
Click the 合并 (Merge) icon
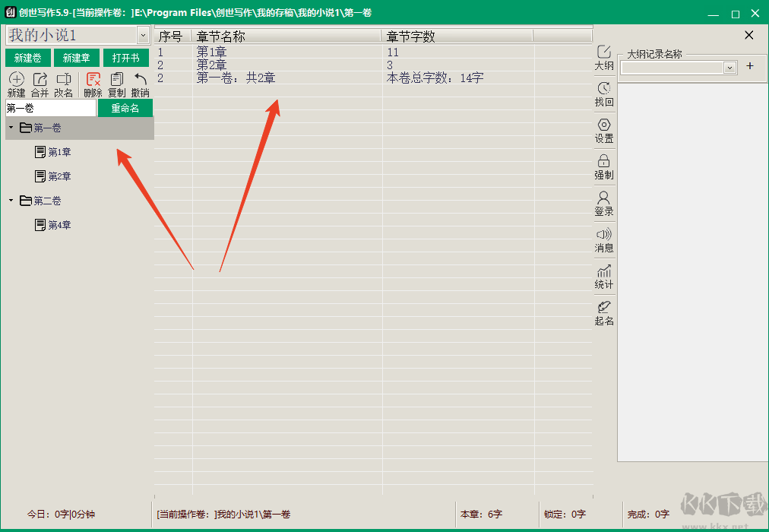coord(40,80)
